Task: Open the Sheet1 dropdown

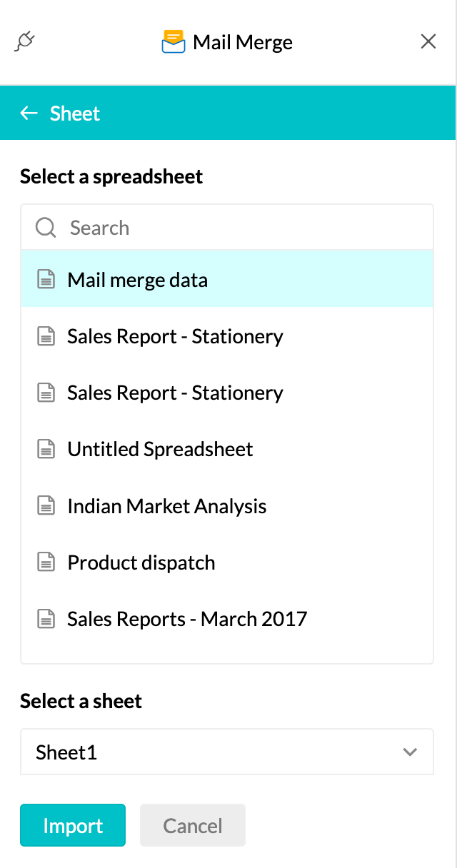Action: pyautogui.click(x=227, y=752)
